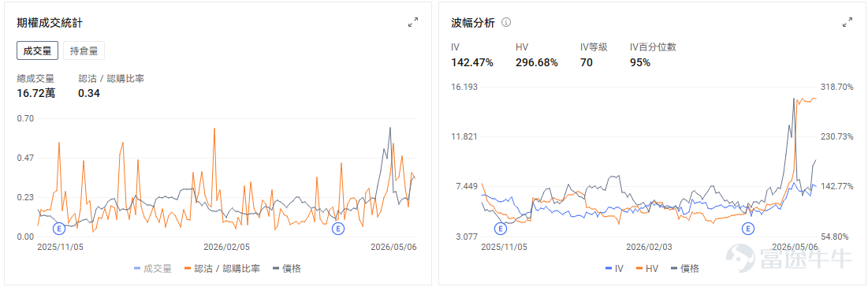The height and width of the screenshot is (287, 868).
Task: Toggle the IV legend series
Action: pos(614,269)
